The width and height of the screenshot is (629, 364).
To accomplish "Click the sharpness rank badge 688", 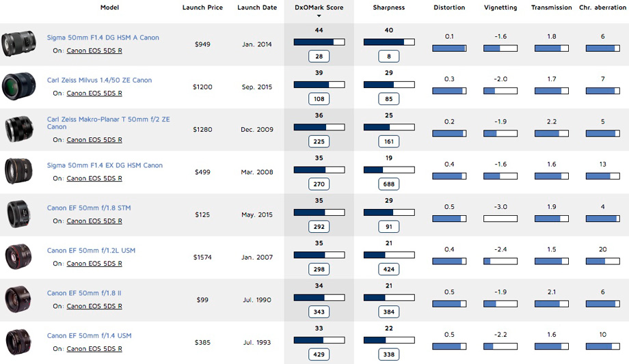I will pos(389,184).
